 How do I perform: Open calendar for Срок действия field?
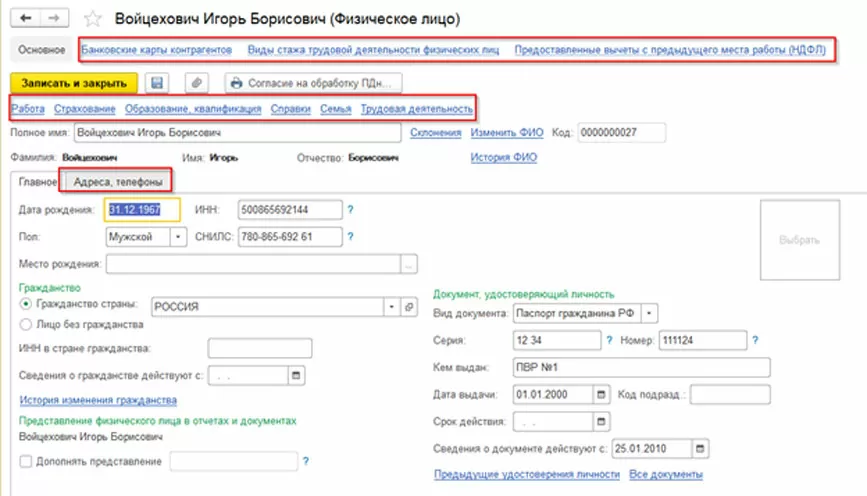pos(599,421)
